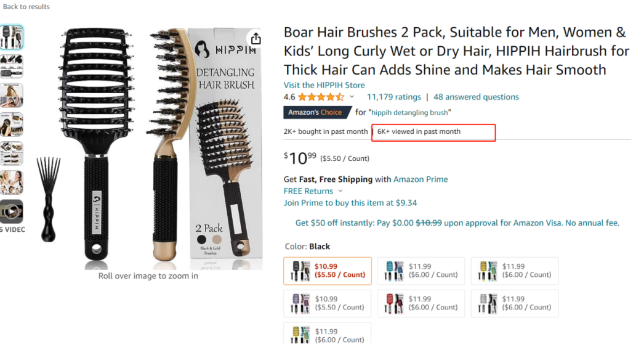
Task: Open the Amazon Prime shipping link
Action: tap(421, 179)
